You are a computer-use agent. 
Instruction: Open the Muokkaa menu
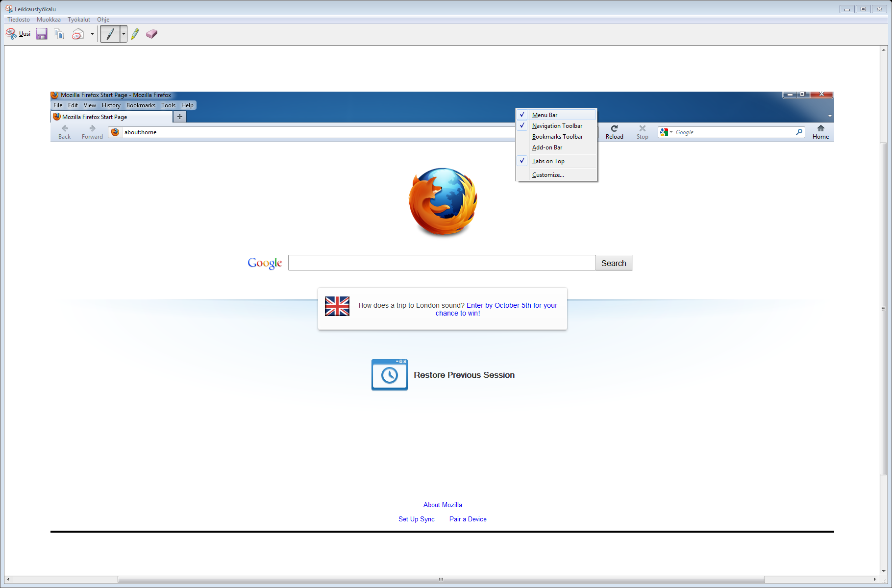click(x=49, y=20)
